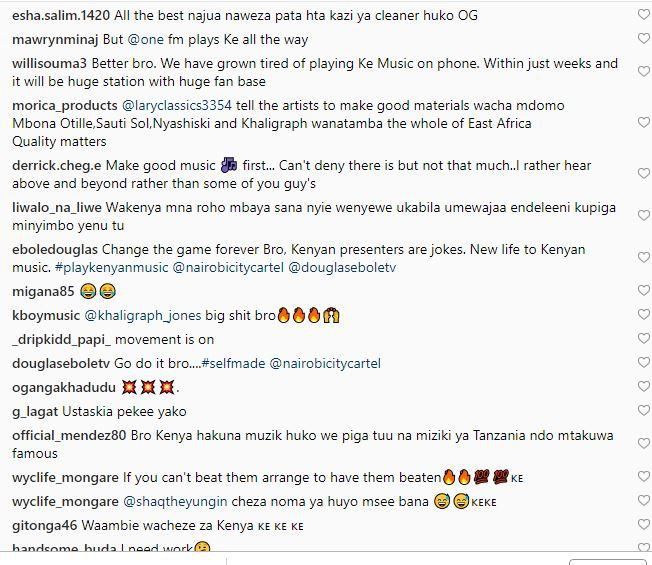The height and width of the screenshot is (565, 652).
Task: Like gitonga46's Waambie wacheze comment
Action: (644, 524)
